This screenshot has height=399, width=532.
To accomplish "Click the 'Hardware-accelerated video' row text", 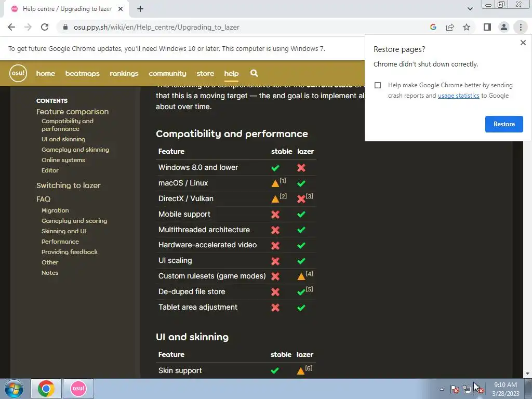I will [207, 245].
